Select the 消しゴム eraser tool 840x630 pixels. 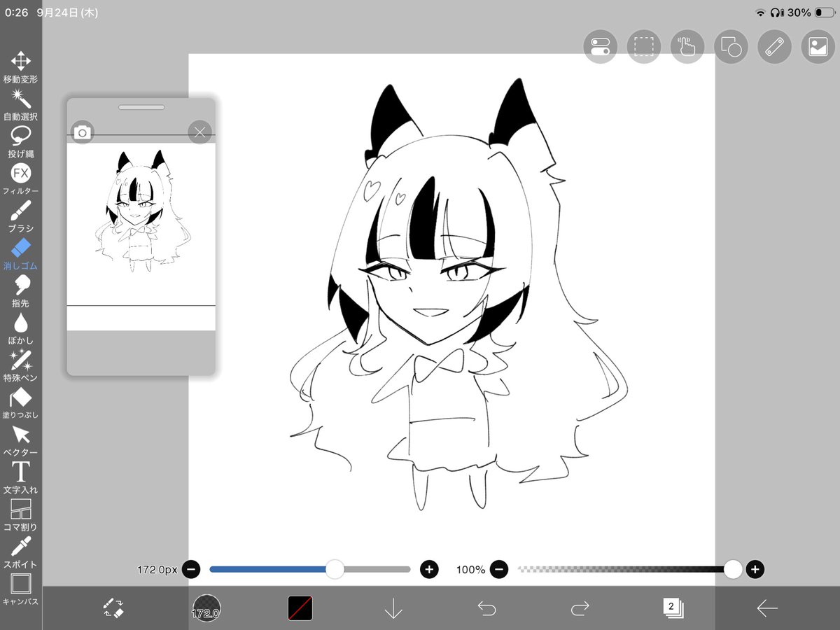pos(20,253)
